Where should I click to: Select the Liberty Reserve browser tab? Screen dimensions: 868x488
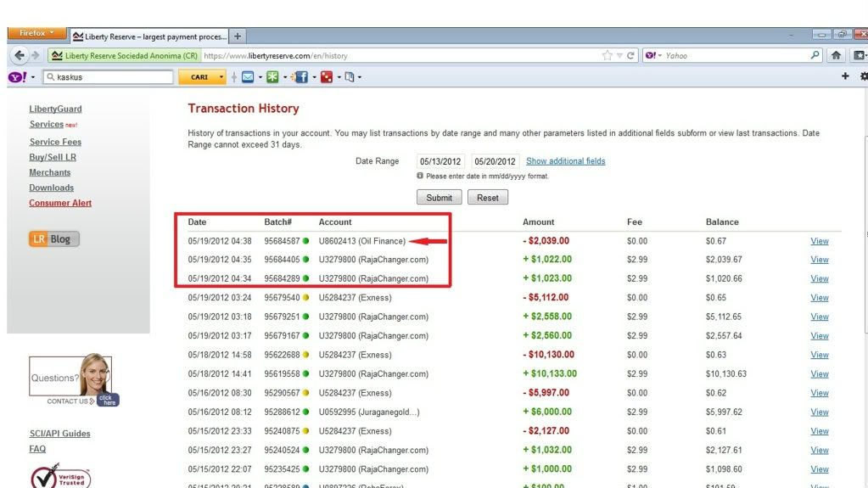pyautogui.click(x=149, y=36)
